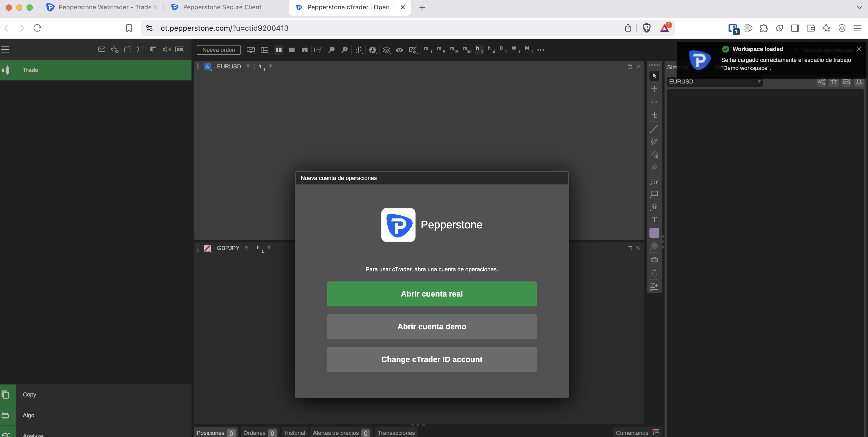Select the m15 timeframe

[x=454, y=49]
